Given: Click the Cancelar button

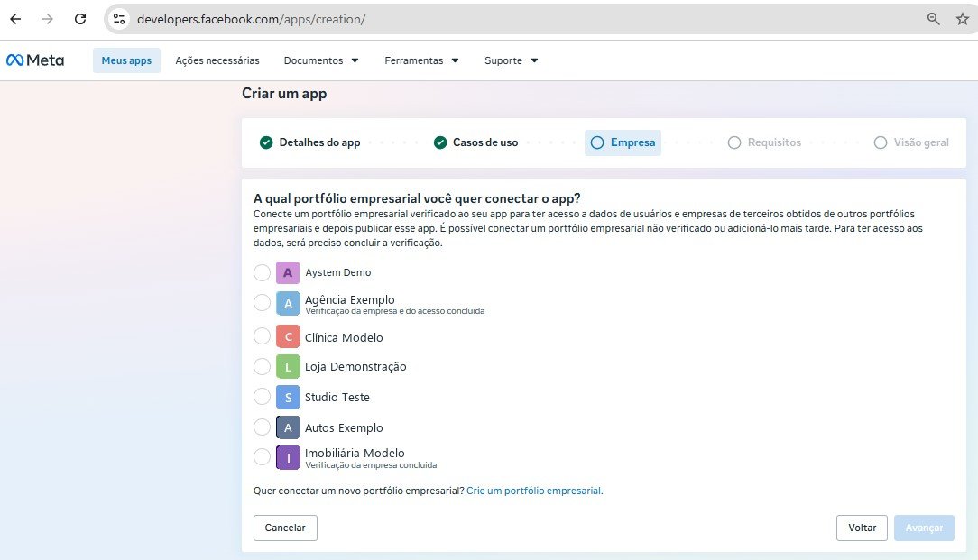Looking at the screenshot, I should click(285, 528).
